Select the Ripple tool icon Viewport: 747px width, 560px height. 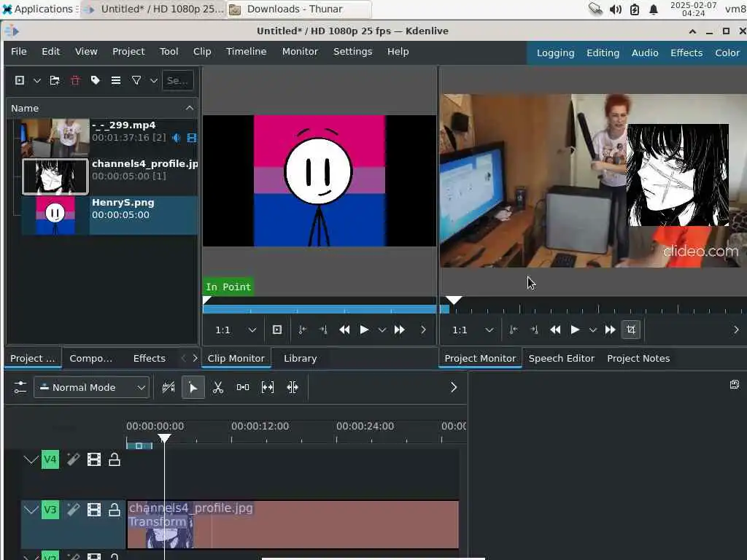coord(293,387)
